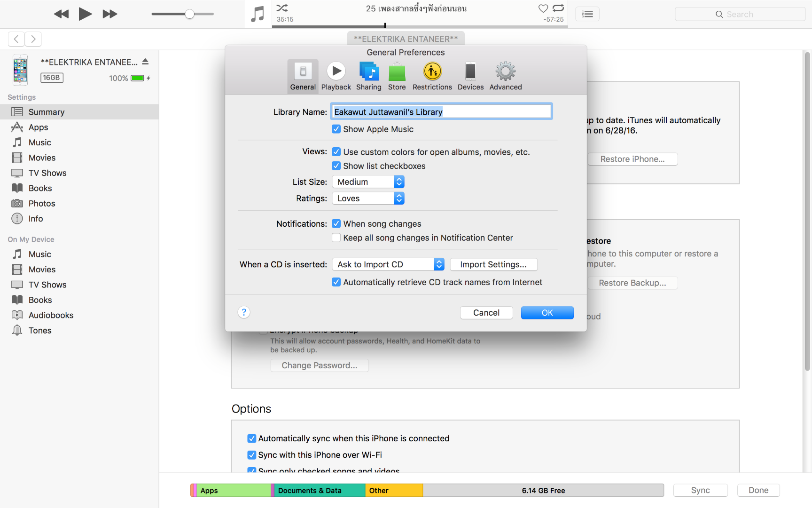The width and height of the screenshot is (812, 508).
Task: Select TV Shows under On My Device
Action: point(79,285)
